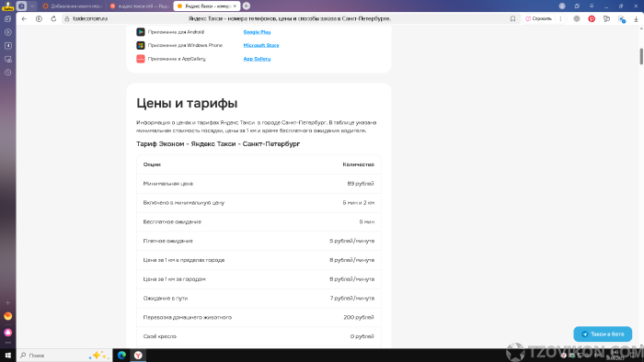Reload the page with the refresh icon
The image size is (644, 362).
tap(53, 19)
